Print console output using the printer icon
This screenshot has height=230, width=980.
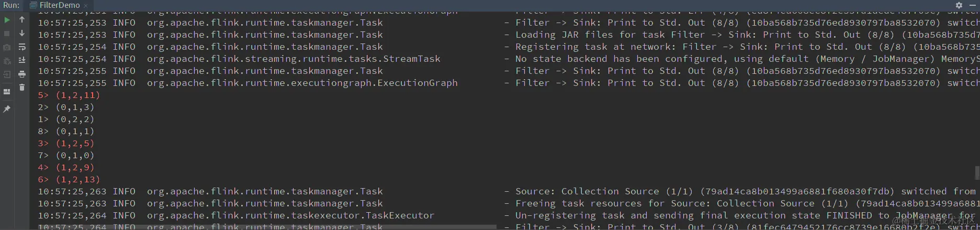(22, 74)
